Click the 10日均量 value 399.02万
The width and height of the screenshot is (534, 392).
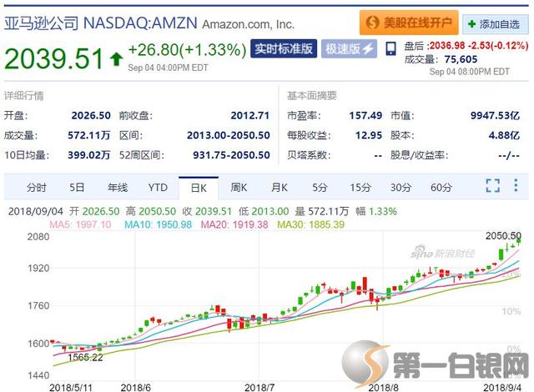[x=89, y=155]
